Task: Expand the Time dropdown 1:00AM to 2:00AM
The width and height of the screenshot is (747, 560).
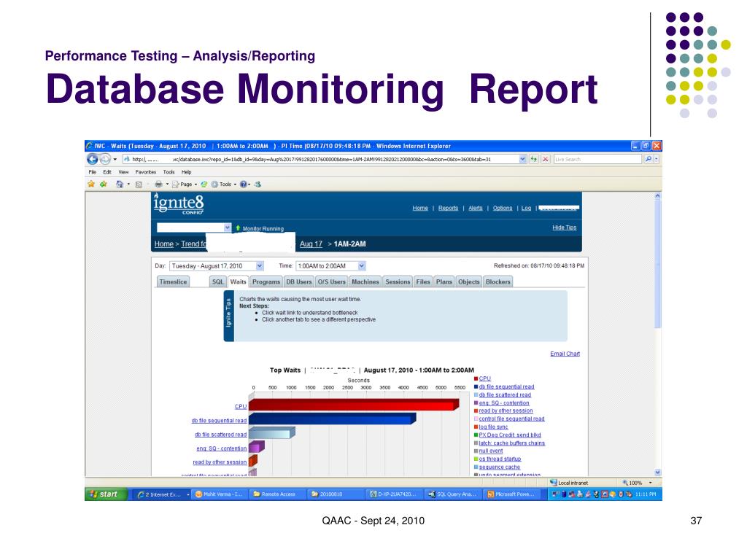Action: pos(362,266)
